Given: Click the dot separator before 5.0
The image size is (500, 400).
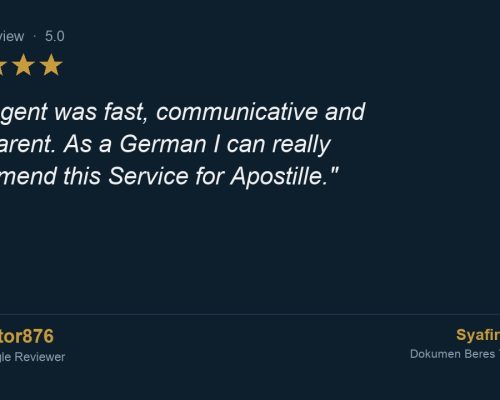Looking at the screenshot, I should point(35,36).
